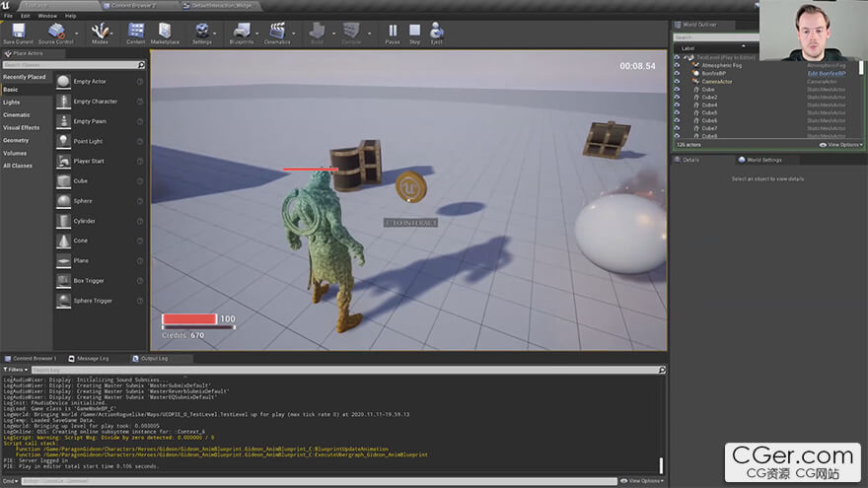Toggle visibility of Atmospheric Fog actor

click(x=677, y=65)
